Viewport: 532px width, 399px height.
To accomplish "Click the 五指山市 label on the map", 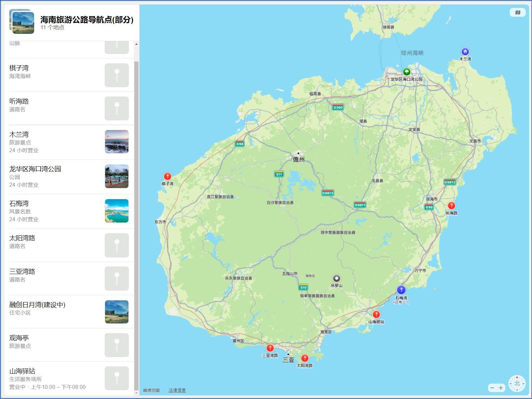I will click(x=290, y=273).
